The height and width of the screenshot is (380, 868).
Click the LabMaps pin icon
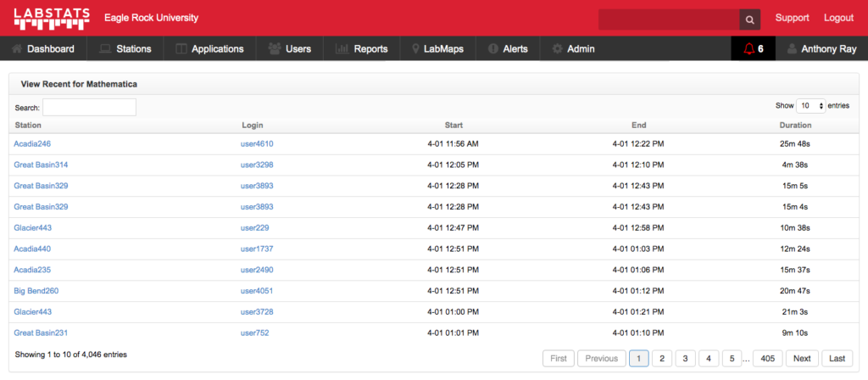[415, 48]
